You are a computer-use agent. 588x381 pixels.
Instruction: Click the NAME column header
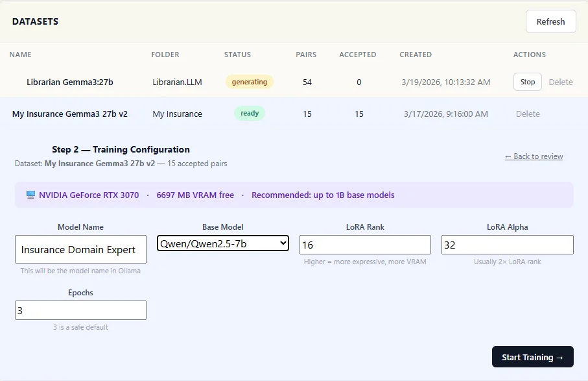click(x=21, y=55)
